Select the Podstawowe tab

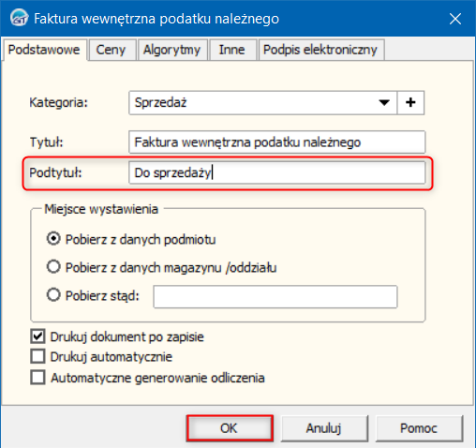(44, 50)
